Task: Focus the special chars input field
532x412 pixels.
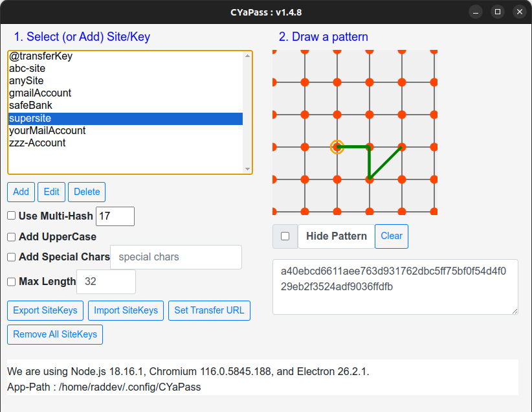Action: (x=176, y=257)
